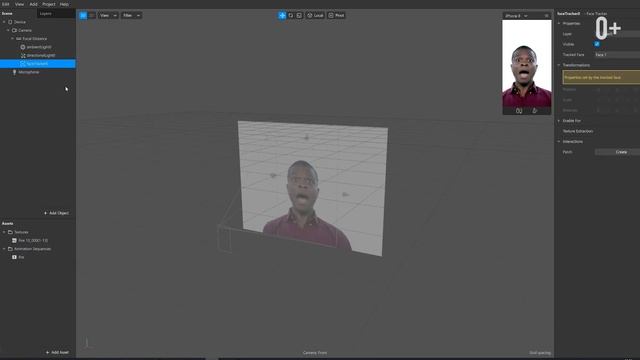Click the viewport axis gizmo

pyautogui.click(x=87, y=343)
